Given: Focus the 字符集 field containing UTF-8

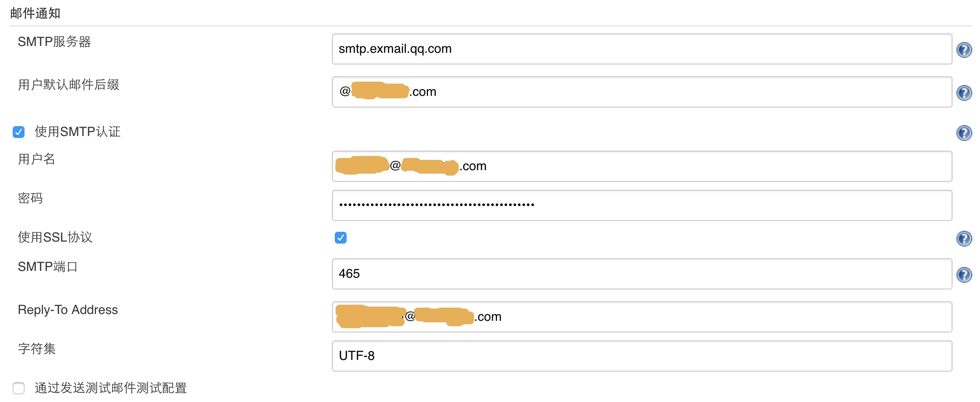Looking at the screenshot, I should pyautogui.click(x=642, y=356).
